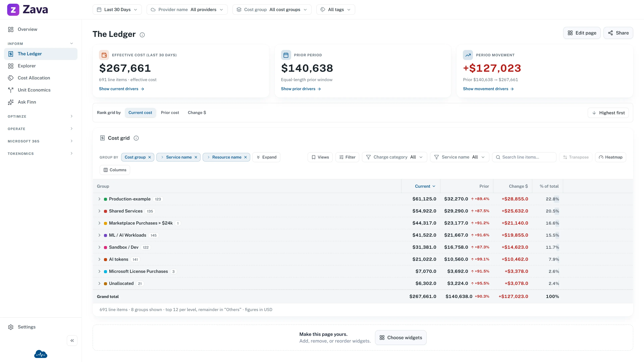Open the Cost Allocation tag icon
644x362 pixels.
click(11, 78)
